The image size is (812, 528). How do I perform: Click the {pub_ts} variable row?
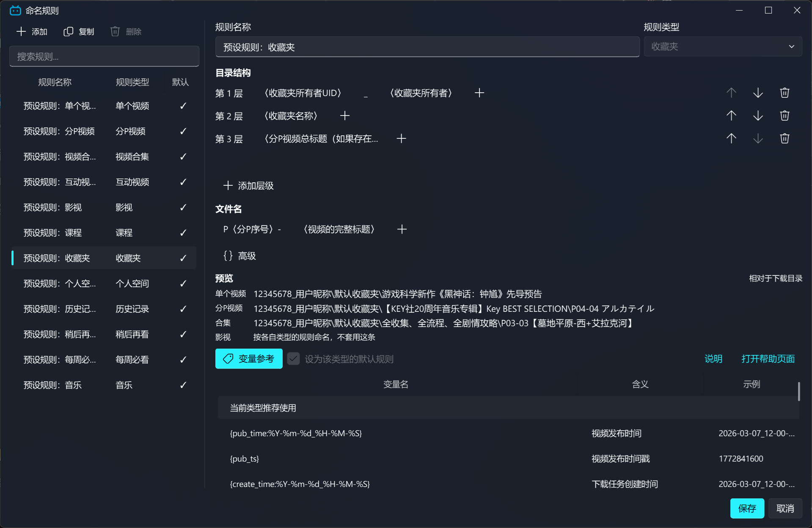[508, 459]
